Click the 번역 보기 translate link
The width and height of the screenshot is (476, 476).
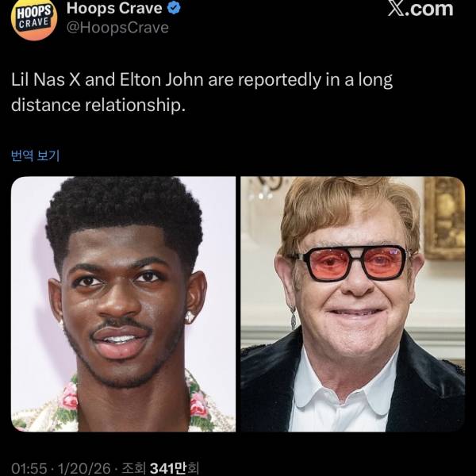click(x=35, y=155)
